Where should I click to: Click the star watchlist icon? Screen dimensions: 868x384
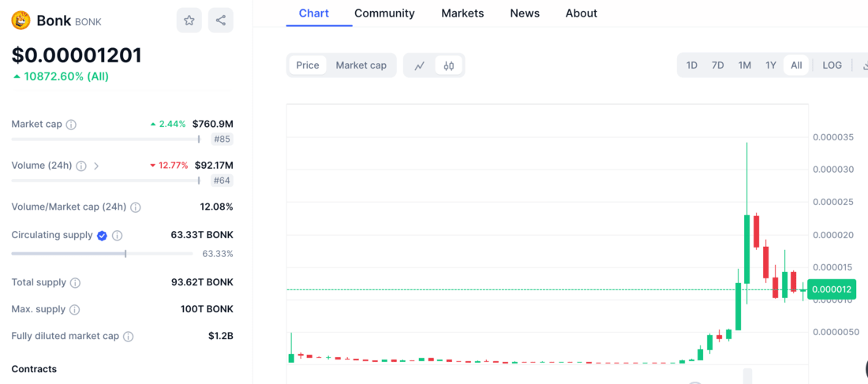pyautogui.click(x=189, y=21)
